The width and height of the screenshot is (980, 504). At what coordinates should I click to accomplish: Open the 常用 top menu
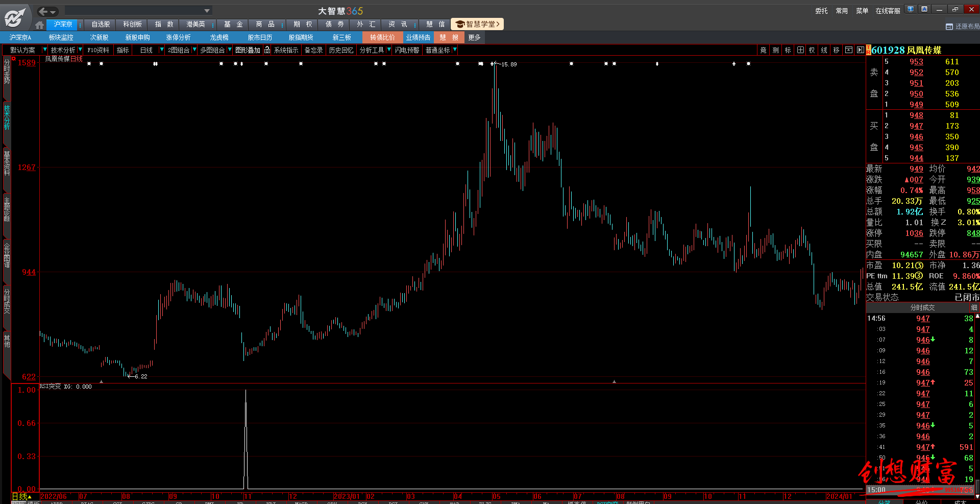pyautogui.click(x=842, y=11)
